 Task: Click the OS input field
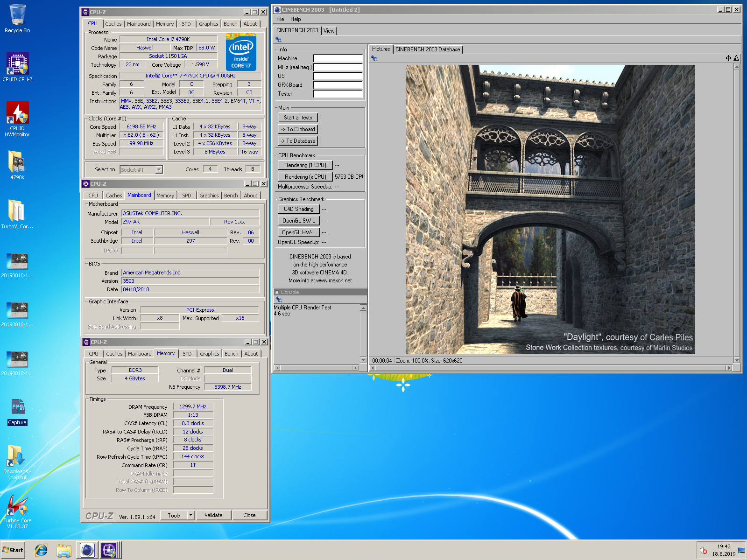338,76
